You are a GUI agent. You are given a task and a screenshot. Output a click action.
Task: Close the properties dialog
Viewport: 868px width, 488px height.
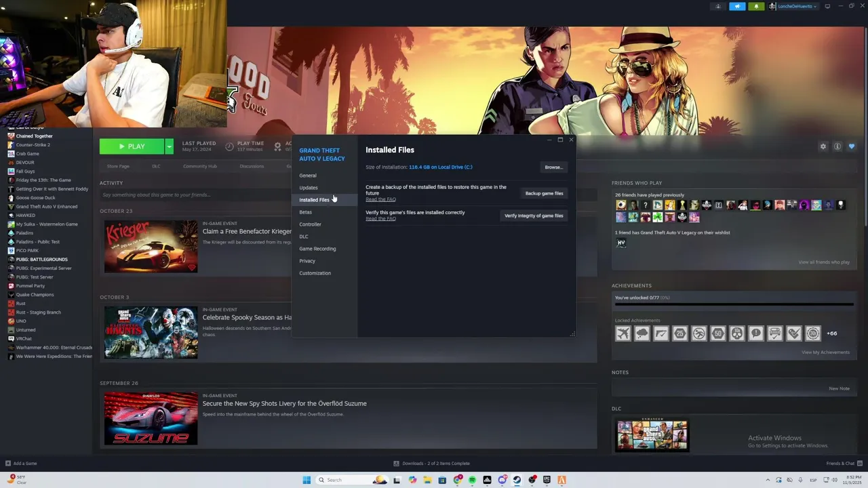pyautogui.click(x=571, y=140)
